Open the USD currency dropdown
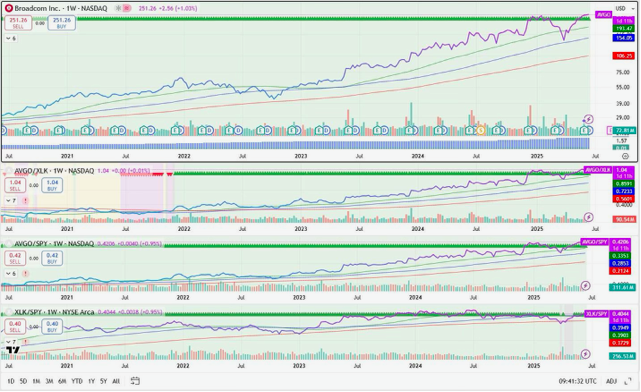 [x=625, y=8]
